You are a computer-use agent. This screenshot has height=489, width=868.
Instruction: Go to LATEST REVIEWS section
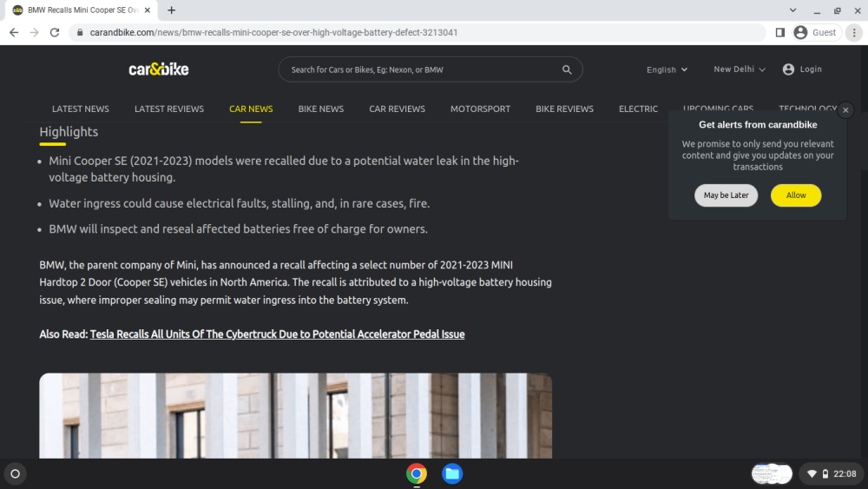tap(169, 109)
